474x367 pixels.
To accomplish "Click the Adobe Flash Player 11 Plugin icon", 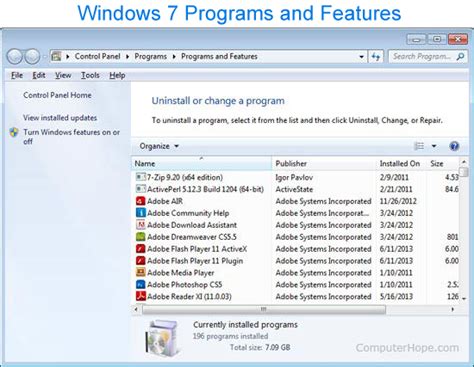I will pos(141,261).
